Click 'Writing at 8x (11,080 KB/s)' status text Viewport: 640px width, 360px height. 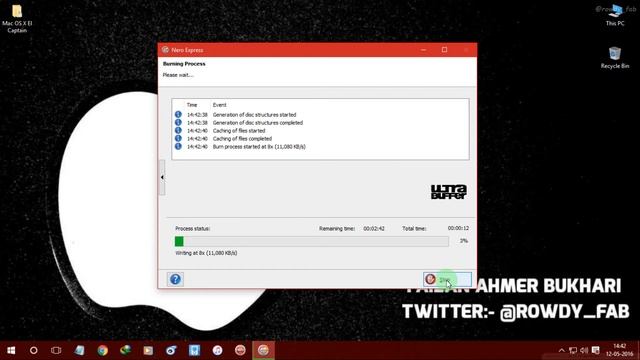point(206,253)
